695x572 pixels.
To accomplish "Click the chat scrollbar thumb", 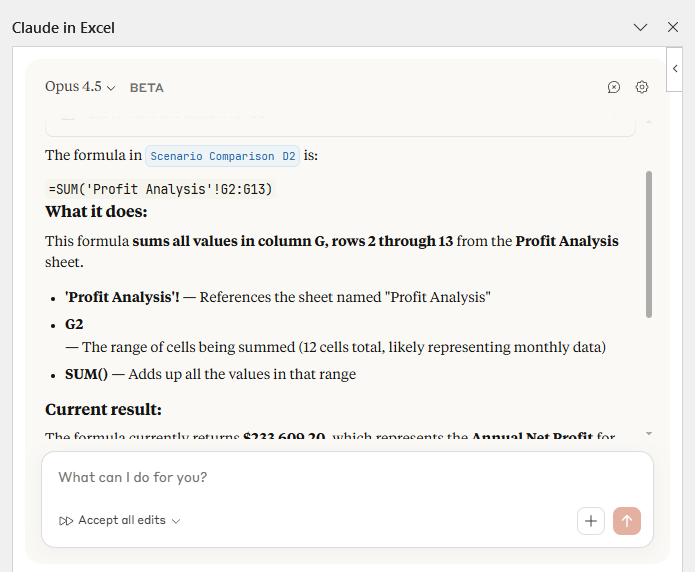I will point(649,244).
